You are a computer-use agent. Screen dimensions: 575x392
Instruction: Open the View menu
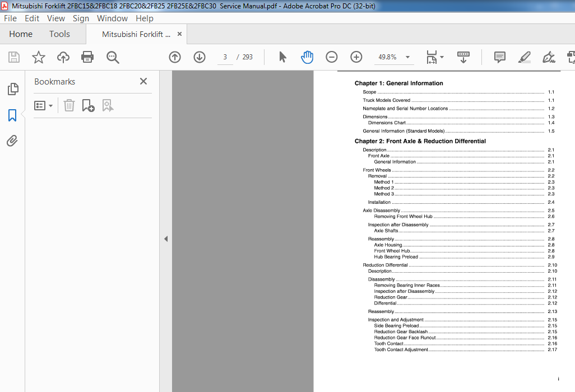[55, 18]
